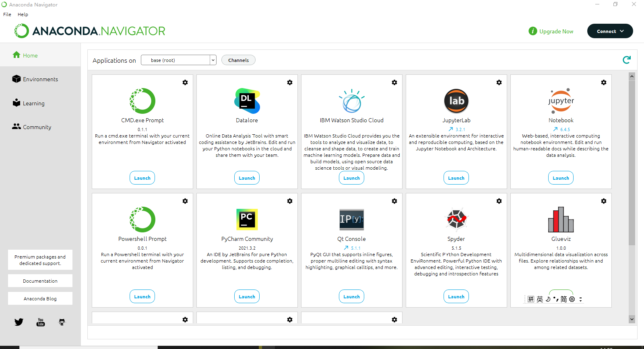Click the Anaconda Navigator logo

point(90,31)
